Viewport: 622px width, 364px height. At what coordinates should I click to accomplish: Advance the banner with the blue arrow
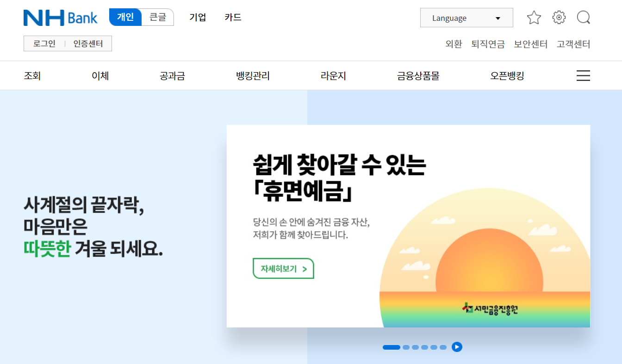pos(457,347)
